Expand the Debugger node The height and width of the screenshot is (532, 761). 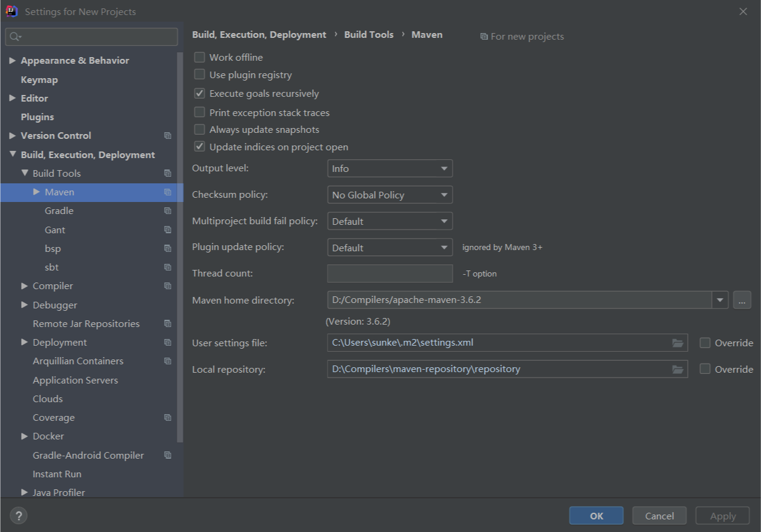coord(24,305)
